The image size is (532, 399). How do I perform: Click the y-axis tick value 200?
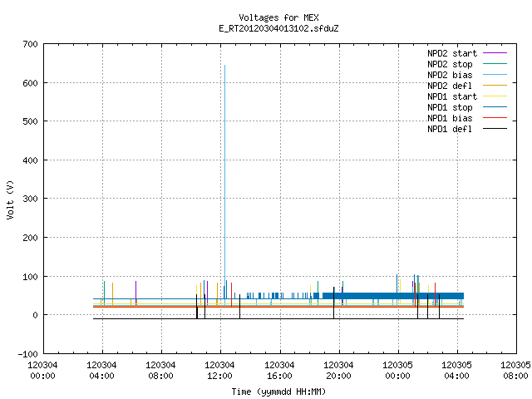point(30,238)
